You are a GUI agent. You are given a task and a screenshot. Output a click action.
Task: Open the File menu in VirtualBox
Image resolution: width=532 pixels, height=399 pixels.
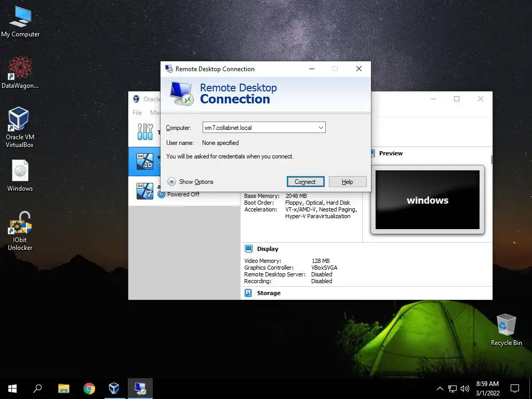[137, 113]
